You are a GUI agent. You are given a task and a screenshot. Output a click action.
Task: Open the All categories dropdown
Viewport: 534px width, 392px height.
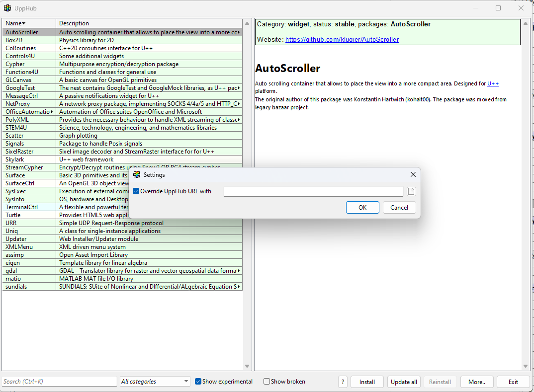[x=155, y=382]
